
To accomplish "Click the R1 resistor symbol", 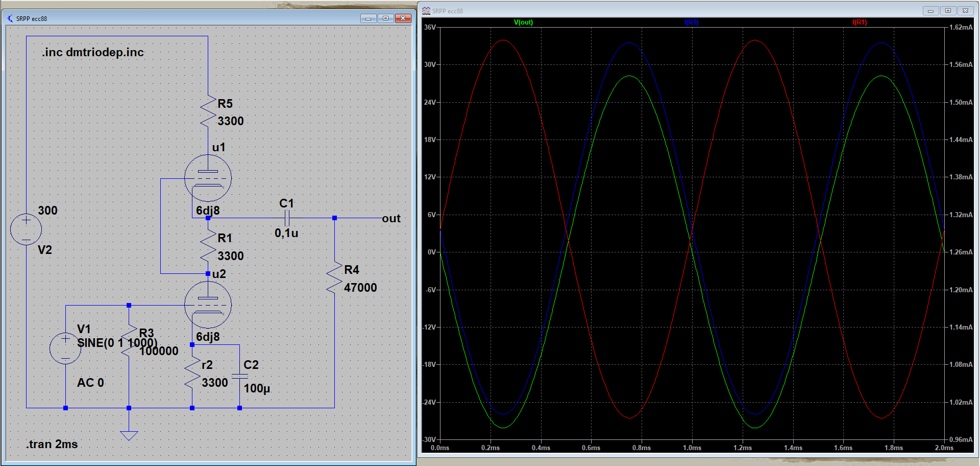I will [208, 246].
